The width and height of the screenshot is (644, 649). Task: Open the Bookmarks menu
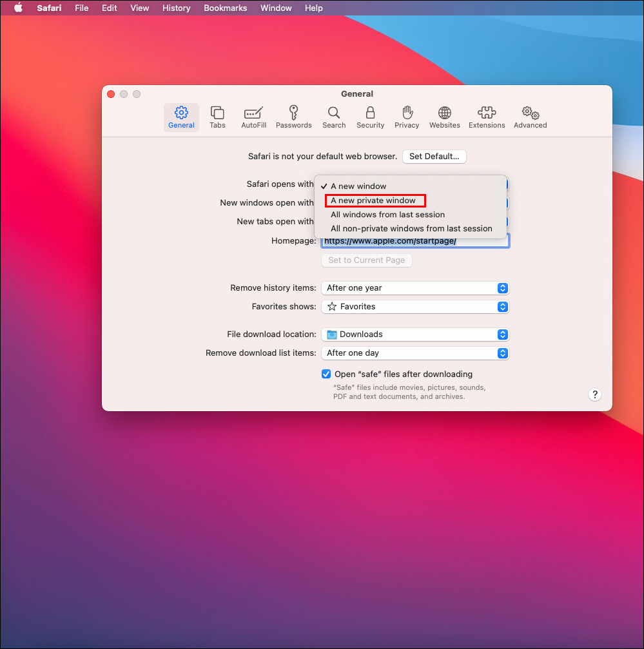225,8
